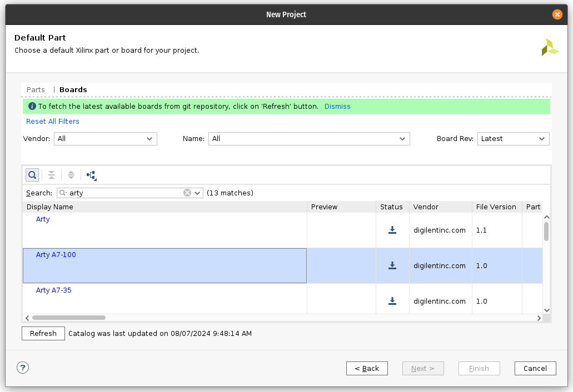Click the Expand All toolbar icon
The height and width of the screenshot is (392, 573).
(71, 175)
